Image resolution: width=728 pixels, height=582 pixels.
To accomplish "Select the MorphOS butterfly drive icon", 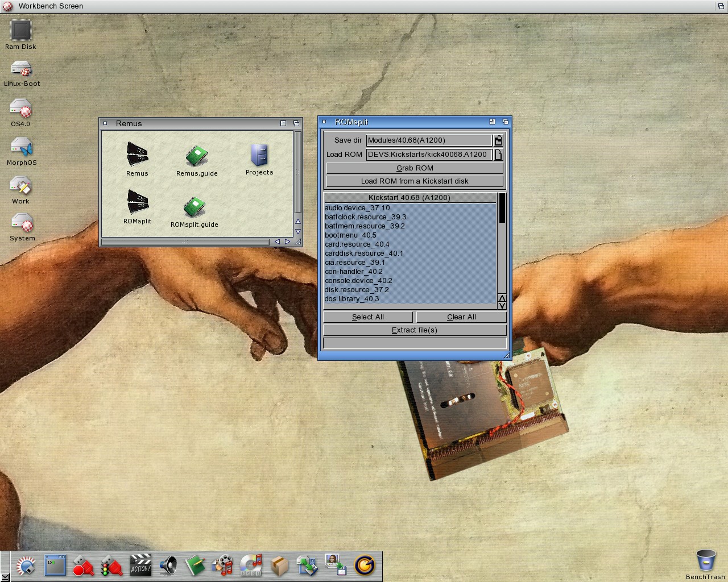I will pyautogui.click(x=22, y=147).
